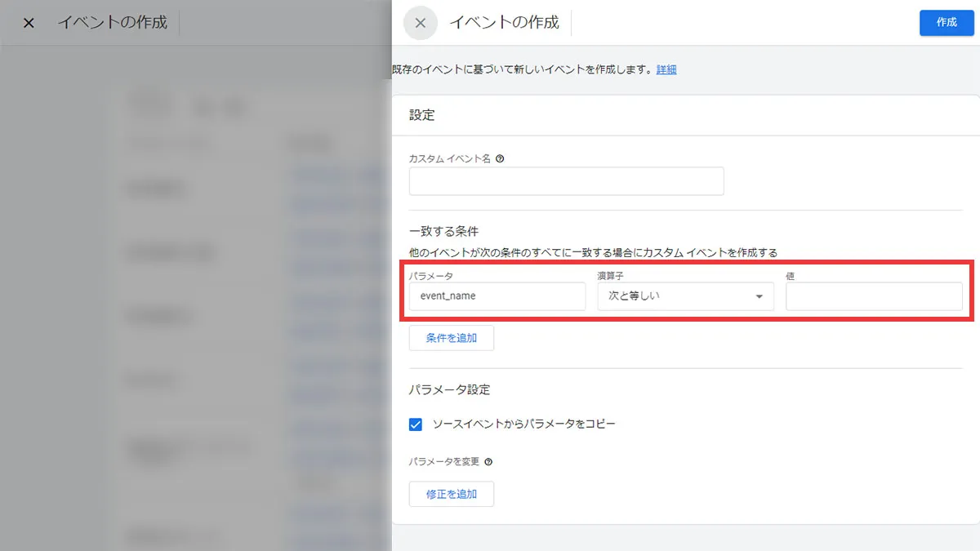Viewport: 980px width, 551px height.
Task: Click the カスタムイベント名 input field
Action: pos(566,181)
